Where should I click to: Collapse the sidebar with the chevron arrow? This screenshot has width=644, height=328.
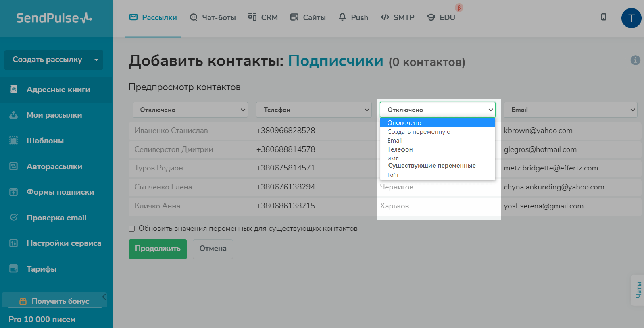pyautogui.click(x=104, y=297)
